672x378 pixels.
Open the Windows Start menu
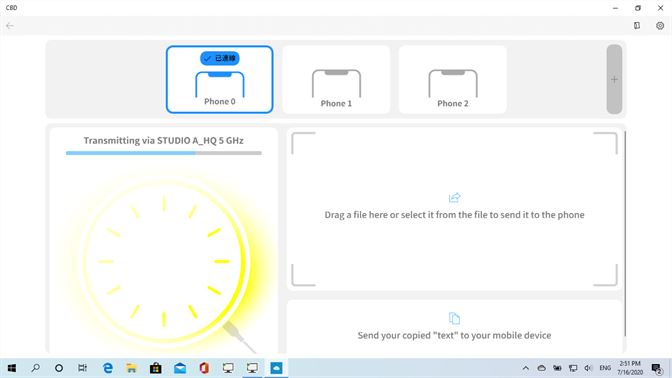[12, 368]
